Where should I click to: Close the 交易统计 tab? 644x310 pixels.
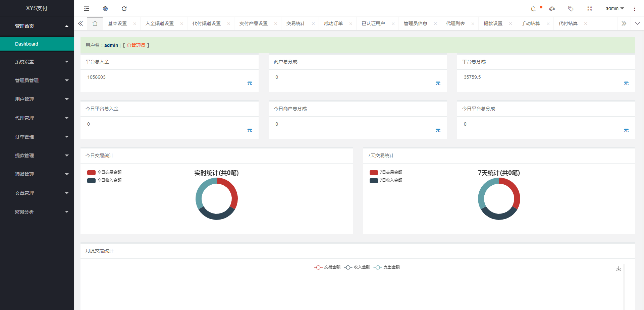tap(313, 23)
